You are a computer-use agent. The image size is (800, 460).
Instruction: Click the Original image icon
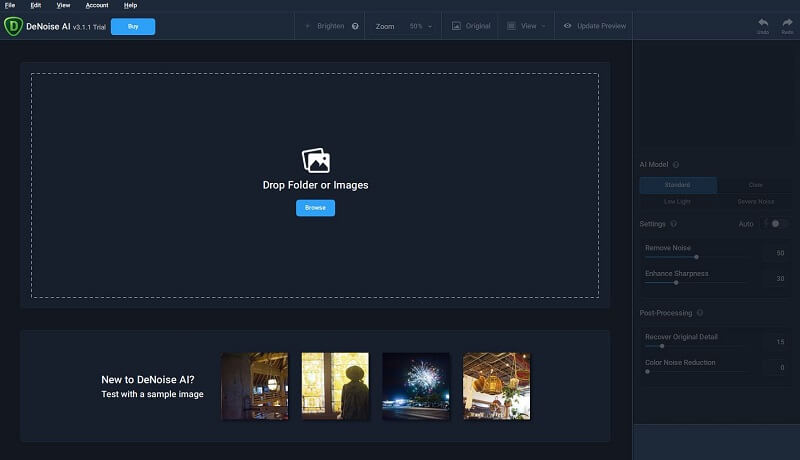point(456,26)
